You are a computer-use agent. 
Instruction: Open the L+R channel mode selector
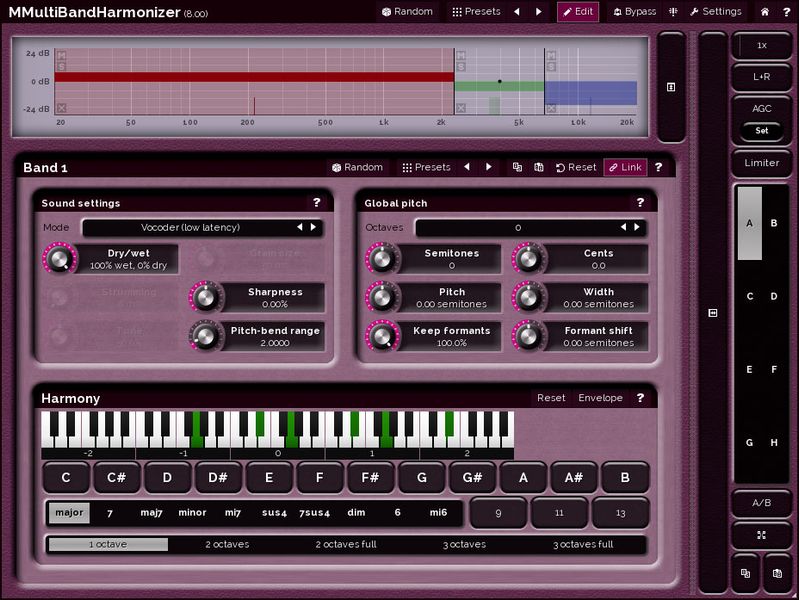pyautogui.click(x=762, y=77)
